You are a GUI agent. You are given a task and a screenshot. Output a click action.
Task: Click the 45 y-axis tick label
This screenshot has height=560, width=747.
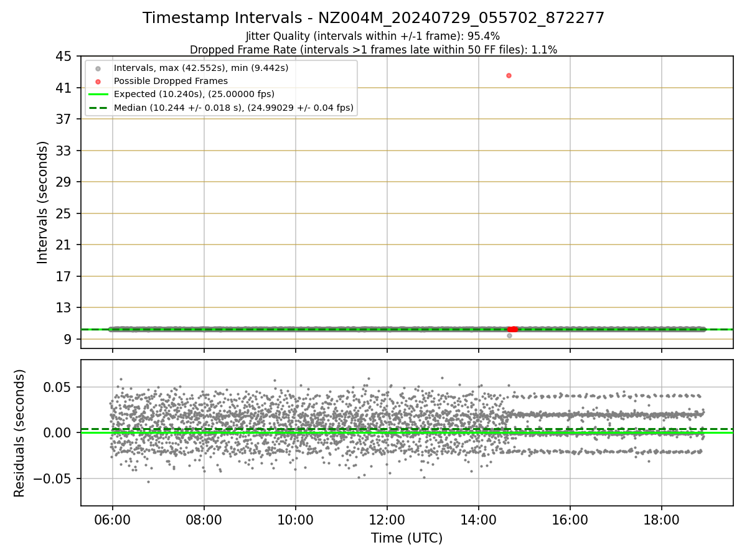tap(64, 57)
